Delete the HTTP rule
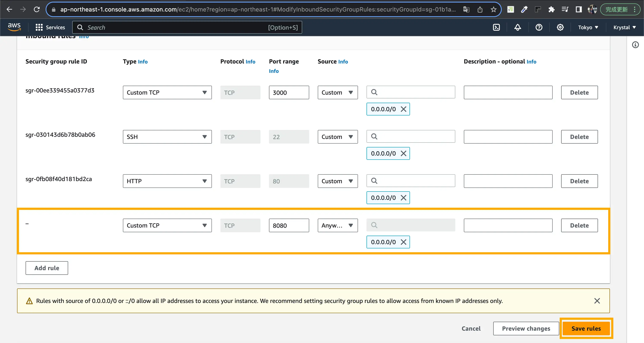644x343 pixels. [579, 181]
